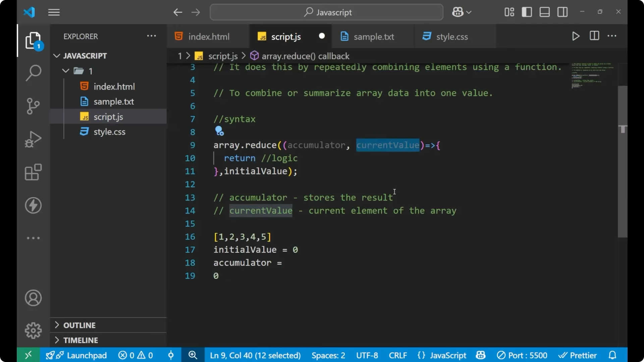Open Port : 5500 in the status bar
644x362 pixels.
(x=522, y=355)
